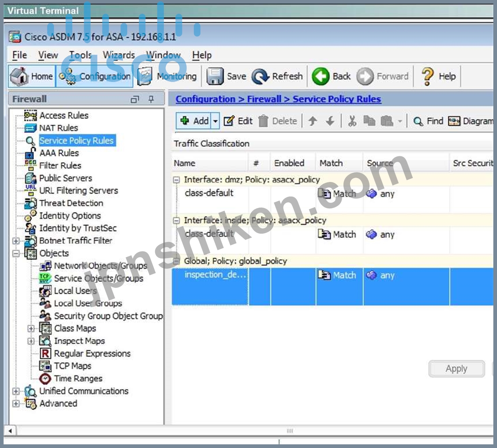Viewport: 497px width, 448px height.
Task: Open the Diagram view button
Action: point(471,121)
